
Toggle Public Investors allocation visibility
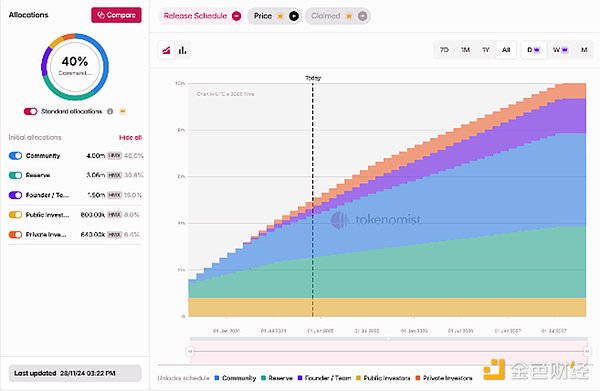[15, 215]
